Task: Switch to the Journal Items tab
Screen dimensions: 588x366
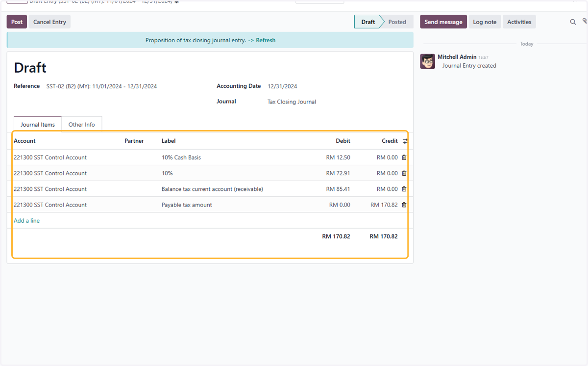Action: 38,125
